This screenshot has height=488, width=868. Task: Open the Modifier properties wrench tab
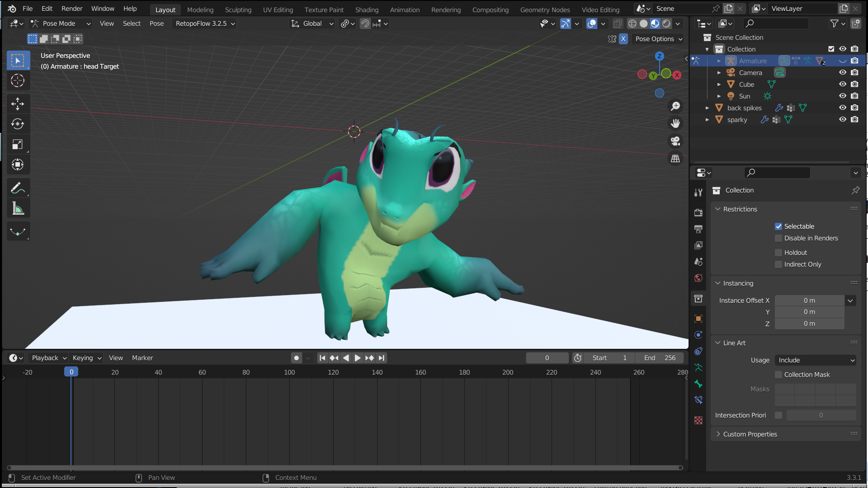point(698,192)
